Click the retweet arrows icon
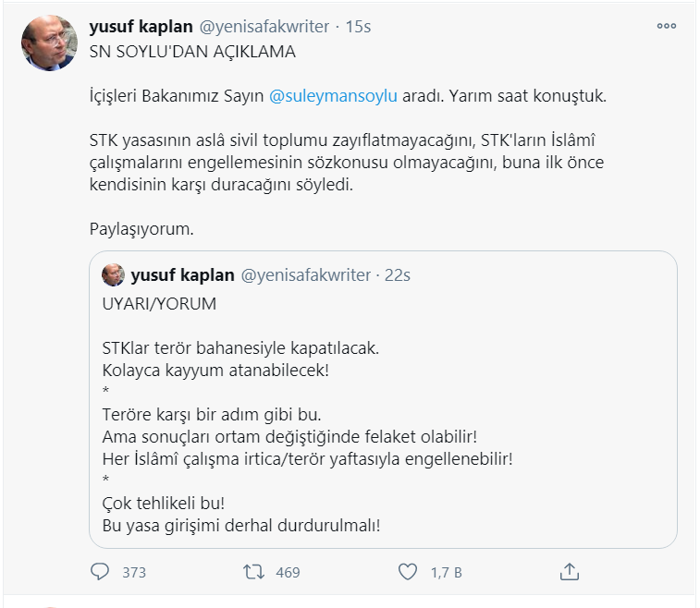The width and height of the screenshot is (700, 608). 253,572
